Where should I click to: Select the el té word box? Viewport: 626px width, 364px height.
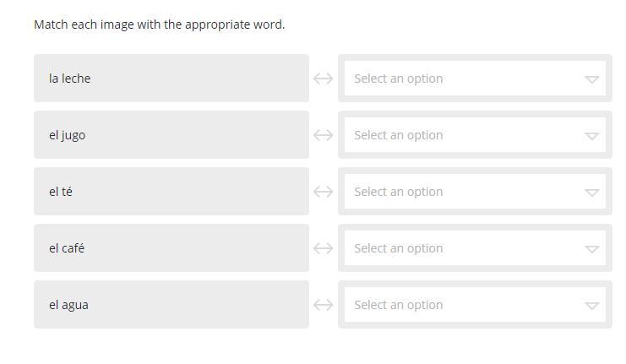pyautogui.click(x=171, y=192)
